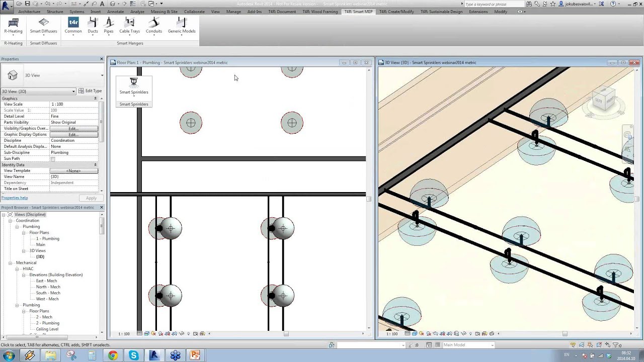This screenshot has width=644, height=362.
Task: Select the 'North - Mech' elevation
Action: (48, 287)
